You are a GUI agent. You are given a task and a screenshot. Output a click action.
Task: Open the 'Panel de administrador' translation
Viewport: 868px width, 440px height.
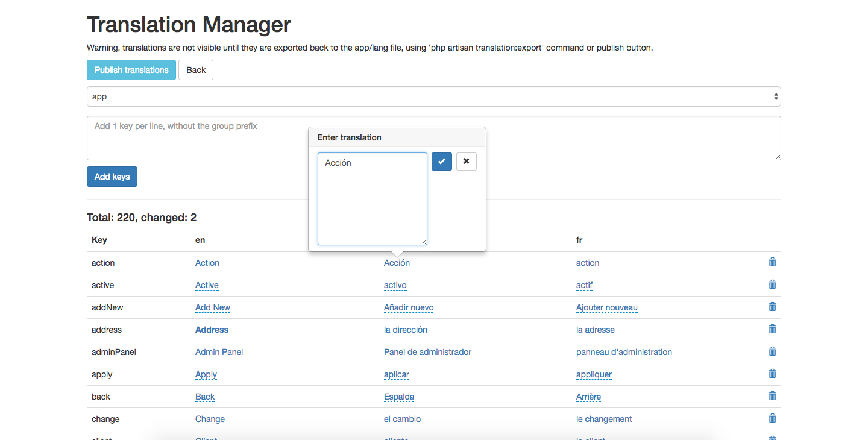(x=427, y=352)
